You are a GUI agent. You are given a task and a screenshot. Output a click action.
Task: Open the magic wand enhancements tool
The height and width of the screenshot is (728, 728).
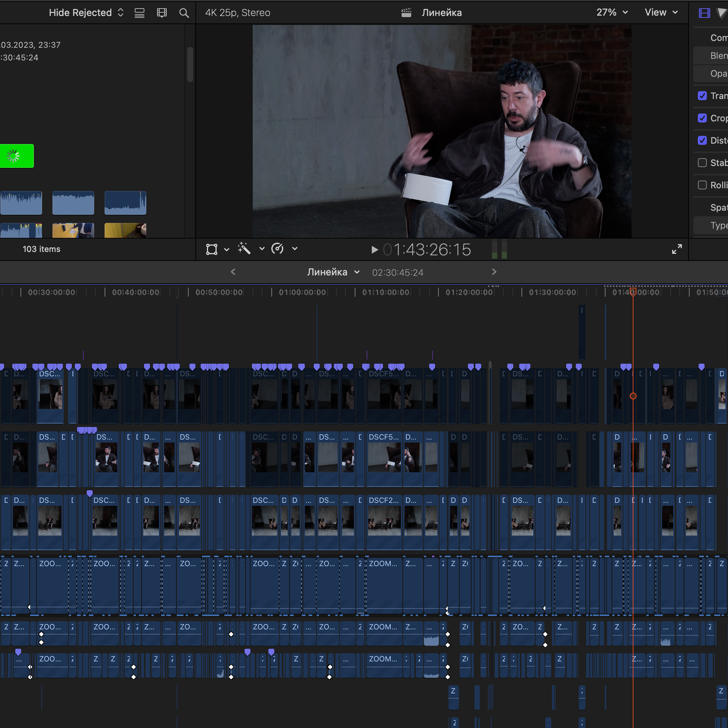click(x=244, y=249)
